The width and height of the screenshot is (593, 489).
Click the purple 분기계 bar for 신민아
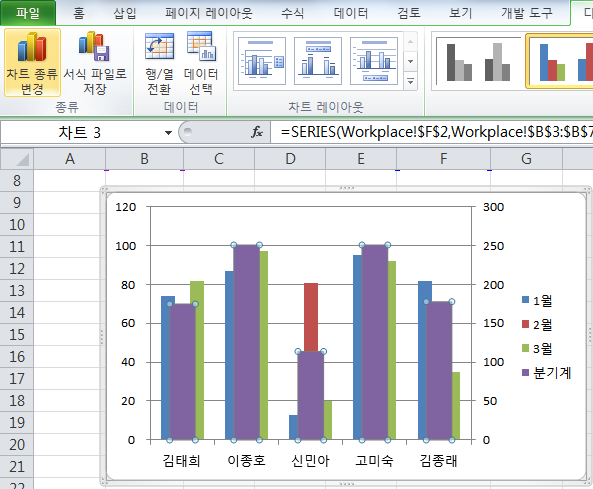[x=310, y=395]
